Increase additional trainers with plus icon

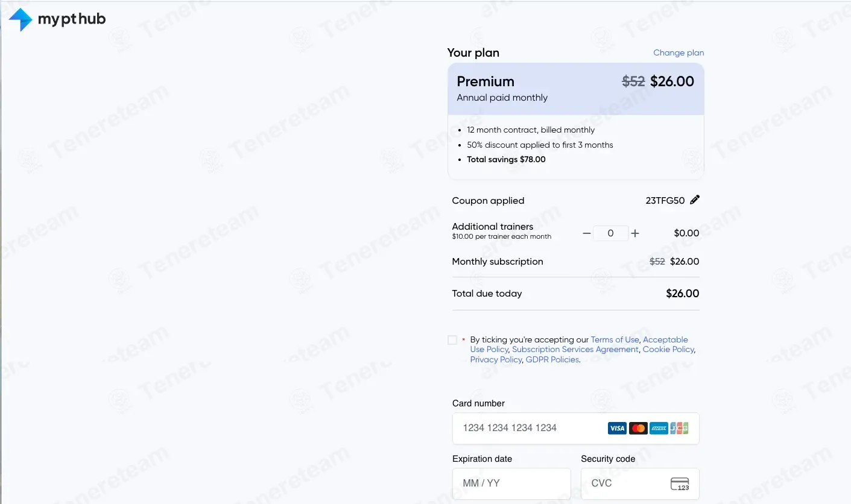point(635,233)
